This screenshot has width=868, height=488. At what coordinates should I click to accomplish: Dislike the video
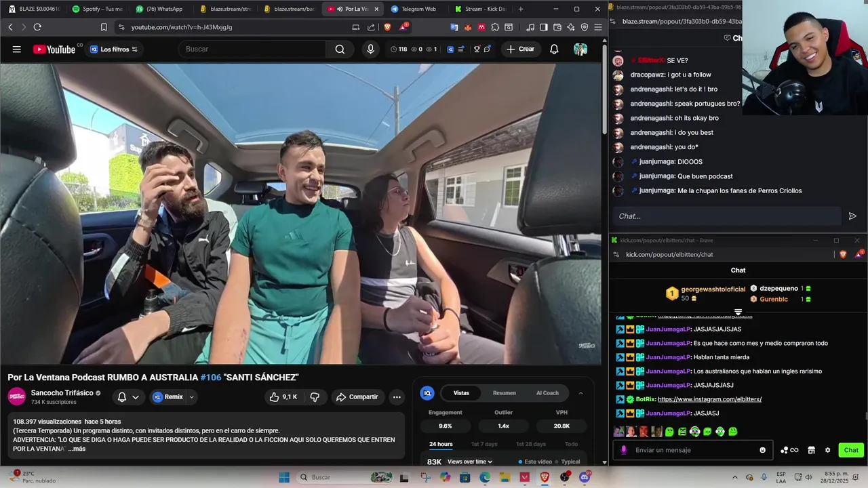[x=315, y=397]
